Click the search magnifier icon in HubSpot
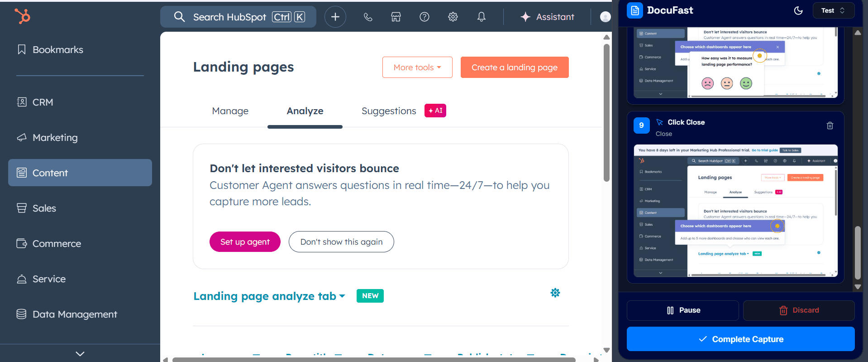Viewport: 868px width, 362px height. coord(179,17)
